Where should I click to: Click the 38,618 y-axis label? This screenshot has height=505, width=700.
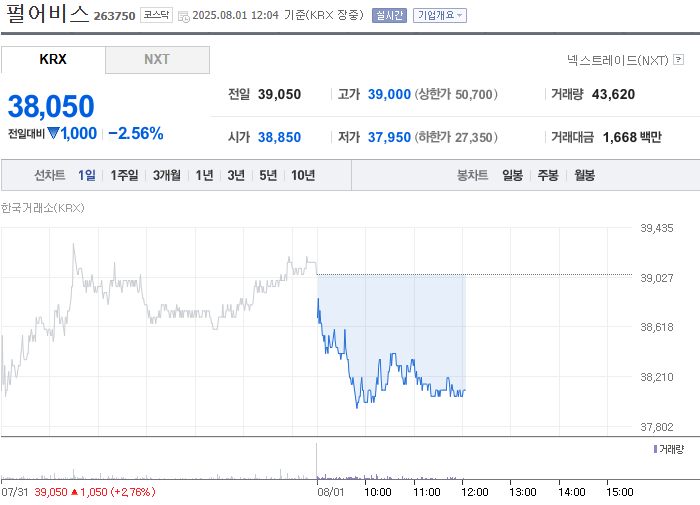pyautogui.click(x=657, y=327)
